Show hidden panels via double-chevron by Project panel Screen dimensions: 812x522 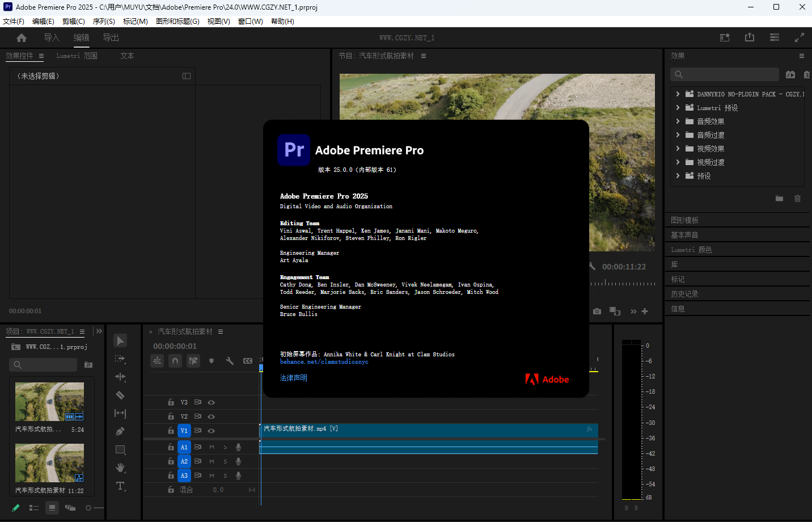coord(99,331)
